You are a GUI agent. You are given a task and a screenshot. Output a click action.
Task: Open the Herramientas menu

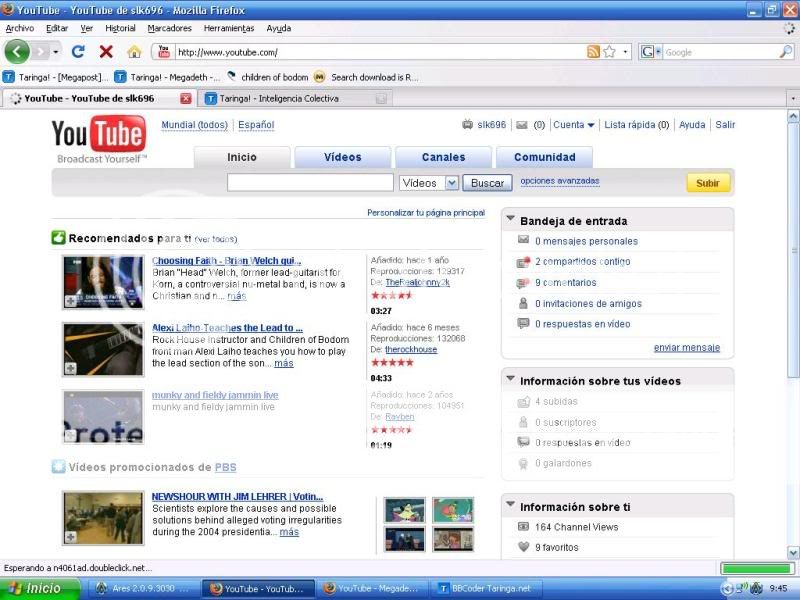pyautogui.click(x=229, y=29)
